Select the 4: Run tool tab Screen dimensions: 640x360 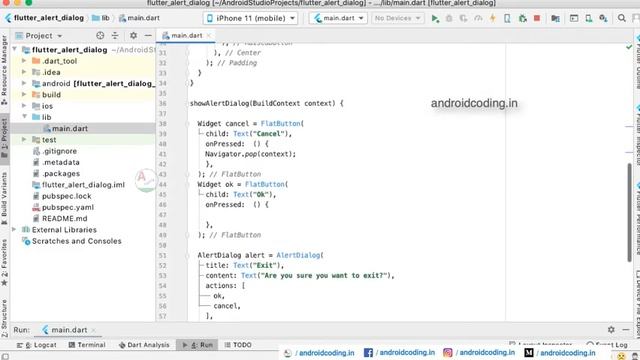[198, 345]
